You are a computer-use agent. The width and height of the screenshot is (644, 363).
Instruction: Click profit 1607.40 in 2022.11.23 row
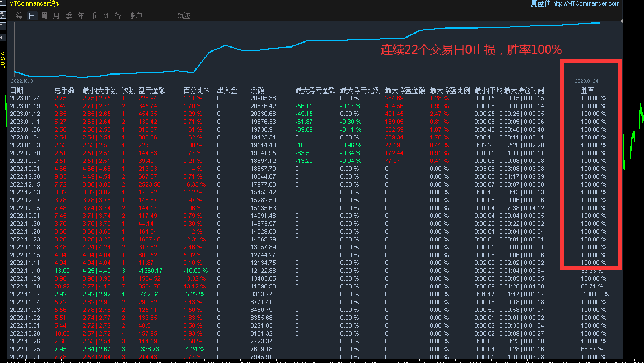click(x=150, y=239)
